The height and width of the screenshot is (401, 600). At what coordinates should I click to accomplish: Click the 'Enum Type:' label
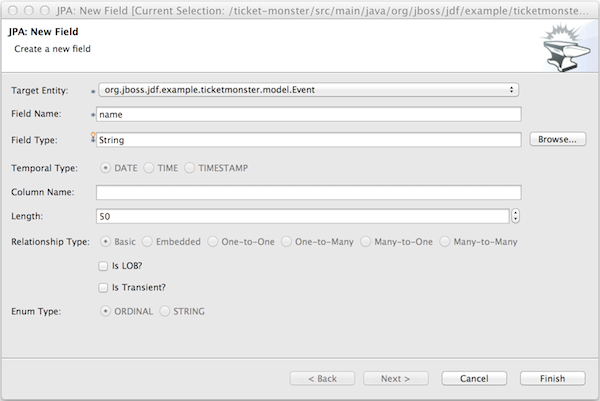point(36,312)
